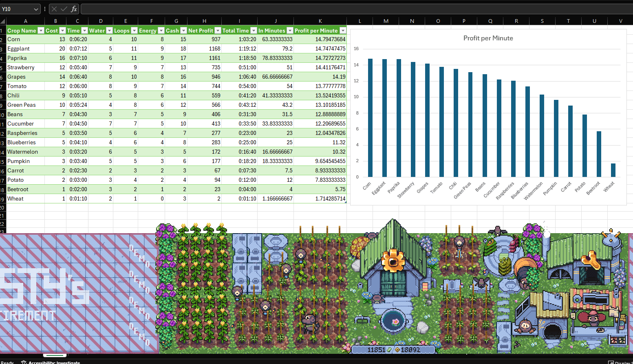Viewport: 633px width, 364px height.
Task: Click Accessibility: Investigate in status bar
Action: click(54, 362)
